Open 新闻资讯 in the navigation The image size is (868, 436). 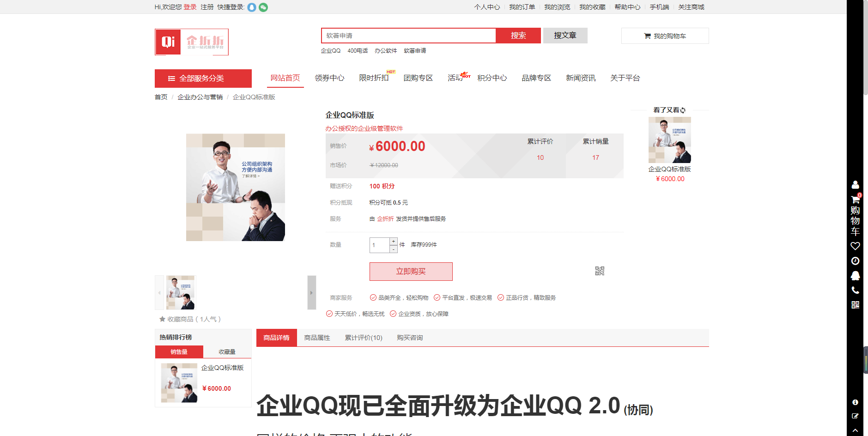[x=581, y=78]
